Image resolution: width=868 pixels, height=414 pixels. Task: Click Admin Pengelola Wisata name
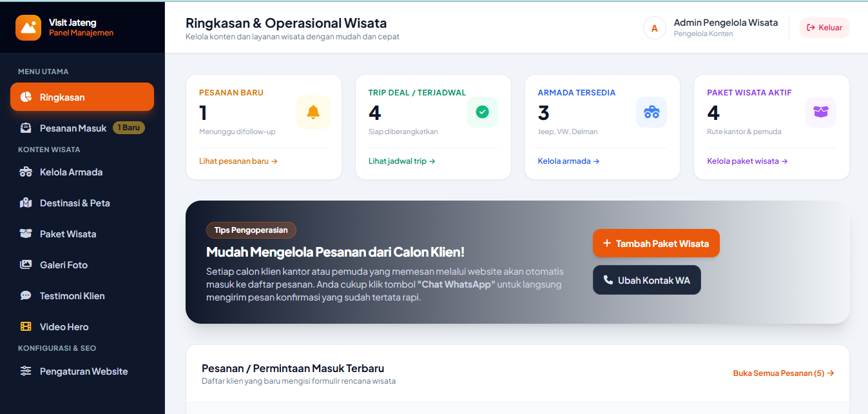coord(726,23)
